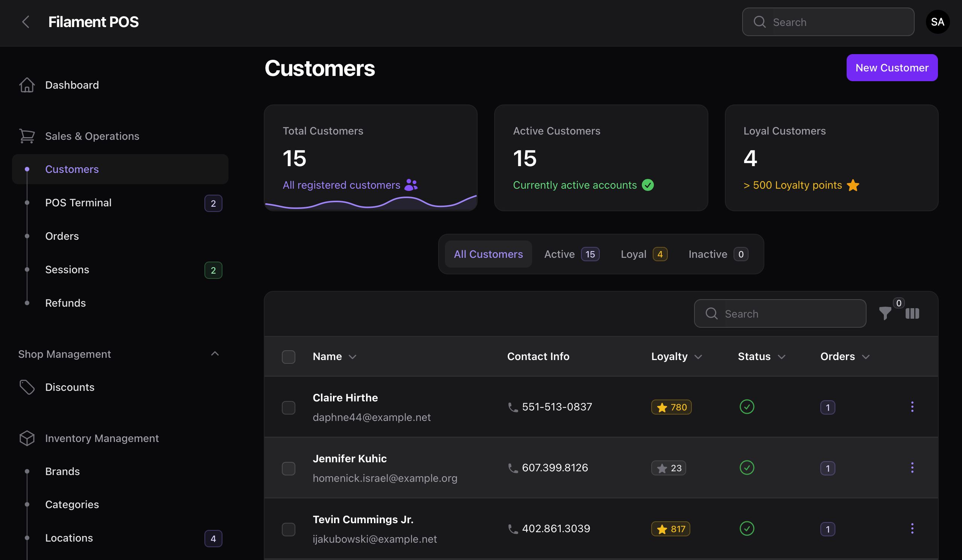Toggle columns with the column layout icon
The width and height of the screenshot is (962, 560).
(912, 313)
